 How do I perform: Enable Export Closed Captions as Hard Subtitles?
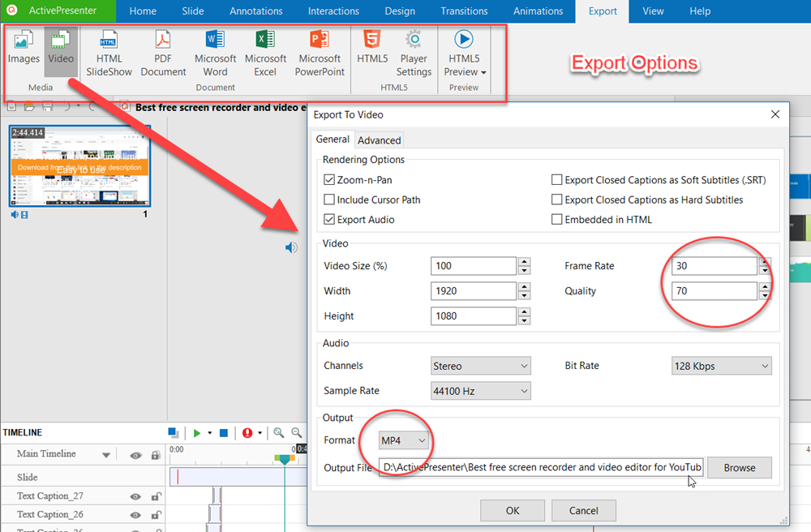556,199
